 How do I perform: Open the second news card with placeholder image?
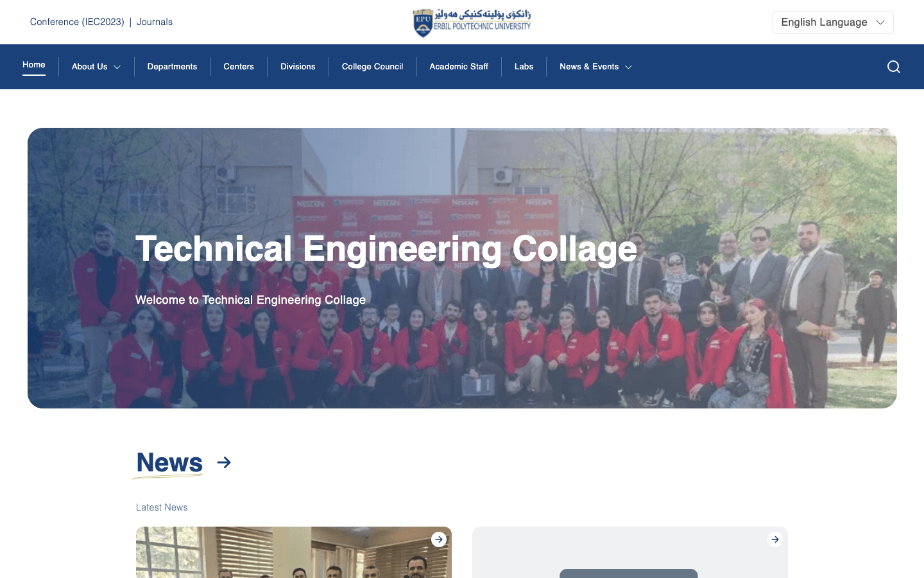coord(630,552)
